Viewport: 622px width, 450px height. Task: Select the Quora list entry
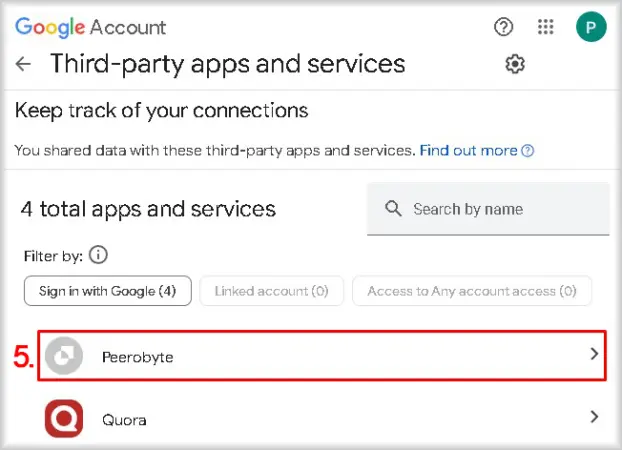322,418
